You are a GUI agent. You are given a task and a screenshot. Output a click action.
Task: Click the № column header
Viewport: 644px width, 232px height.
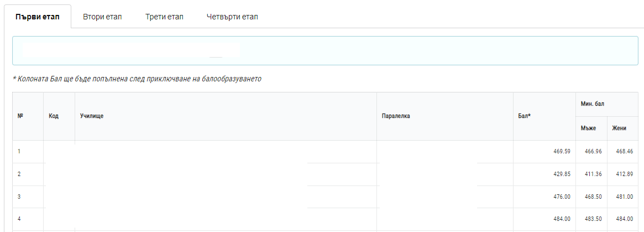20,116
